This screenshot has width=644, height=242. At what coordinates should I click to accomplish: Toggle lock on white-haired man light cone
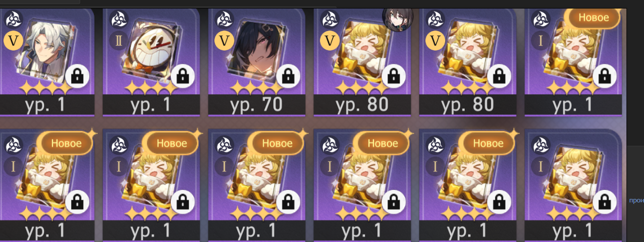coord(77,76)
